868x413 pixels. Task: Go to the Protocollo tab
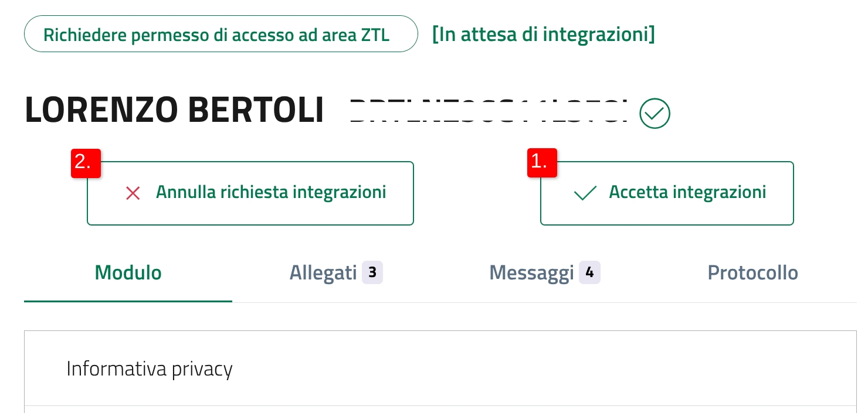(752, 273)
